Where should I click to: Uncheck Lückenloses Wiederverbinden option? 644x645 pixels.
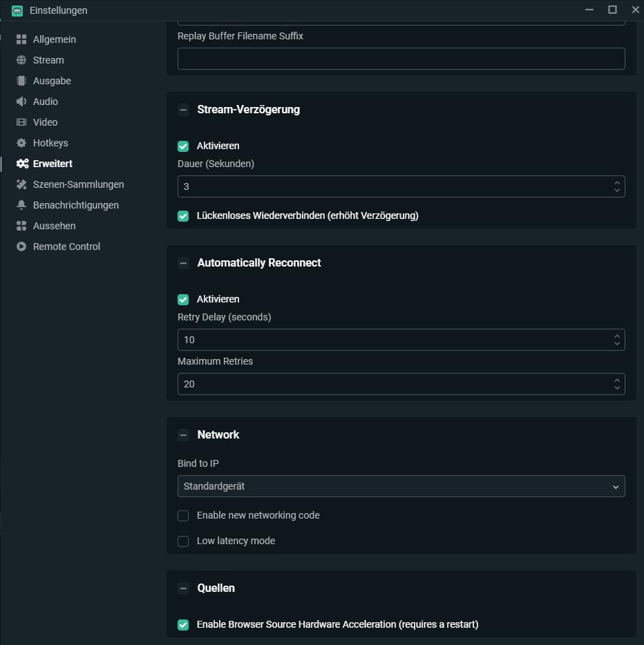pos(183,216)
